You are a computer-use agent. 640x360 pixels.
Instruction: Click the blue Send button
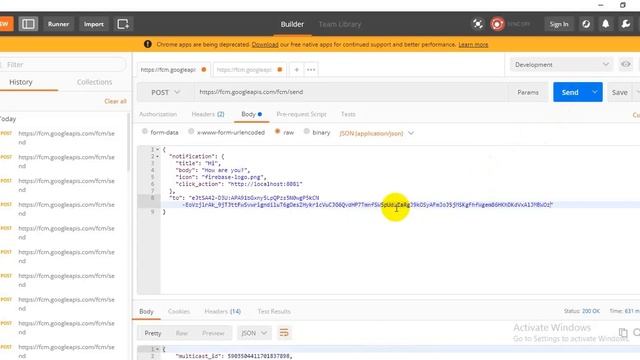[x=570, y=92]
